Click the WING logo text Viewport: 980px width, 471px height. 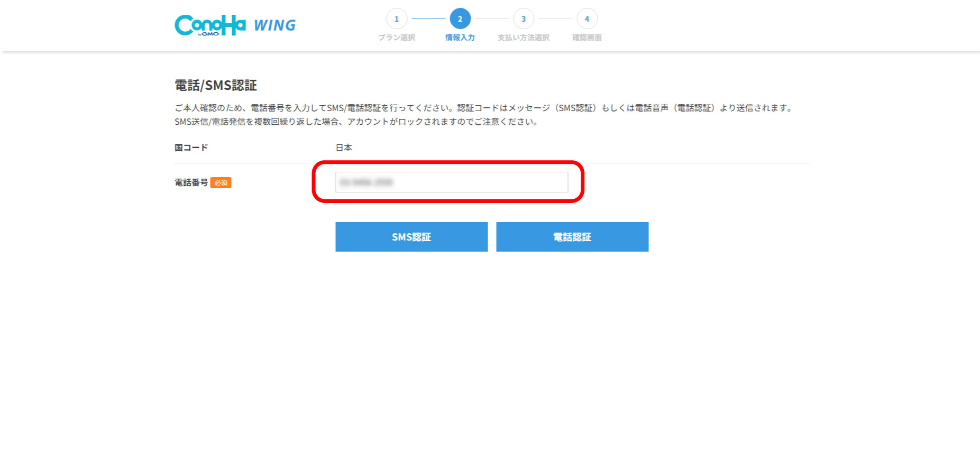274,25
